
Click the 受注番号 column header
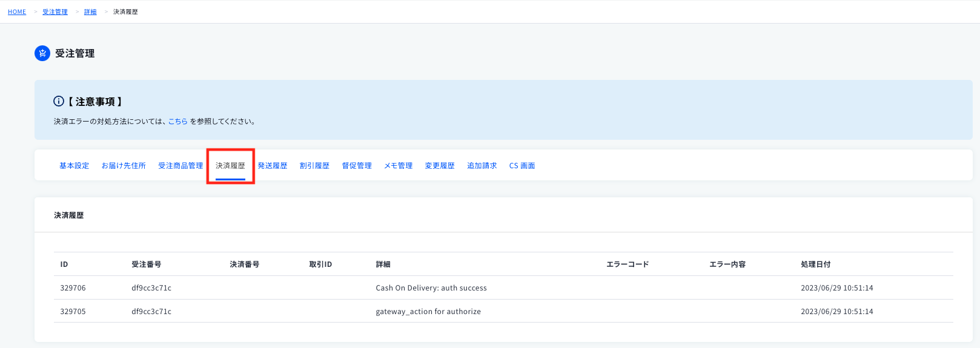click(147, 264)
